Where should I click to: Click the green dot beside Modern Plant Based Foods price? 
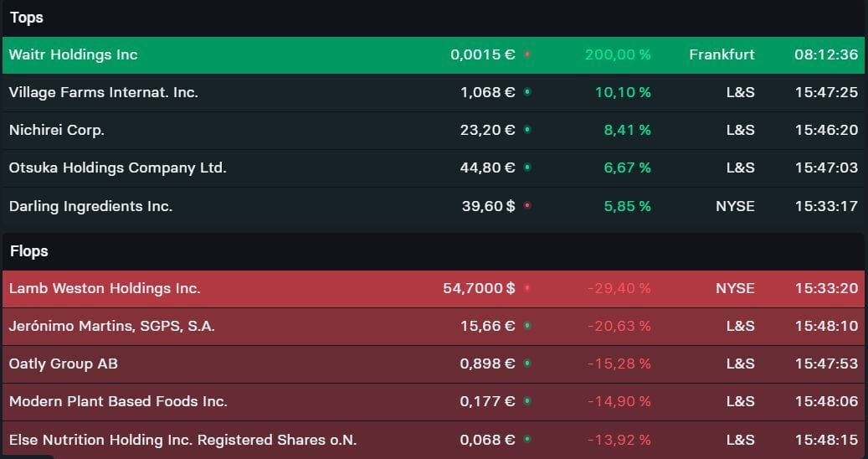(527, 401)
